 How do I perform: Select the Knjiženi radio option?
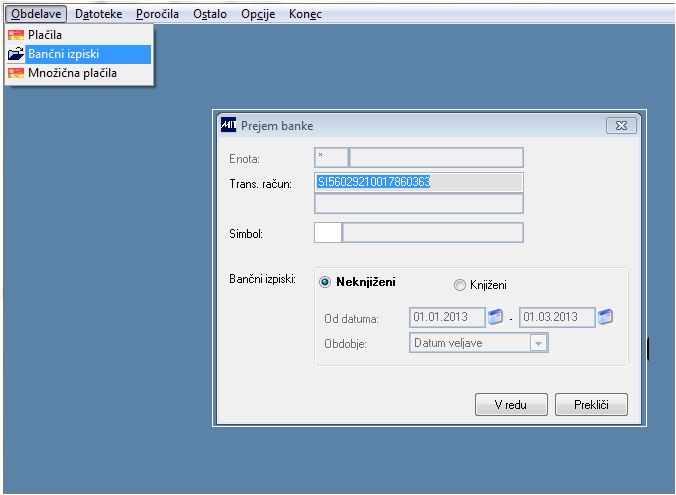tap(460, 285)
